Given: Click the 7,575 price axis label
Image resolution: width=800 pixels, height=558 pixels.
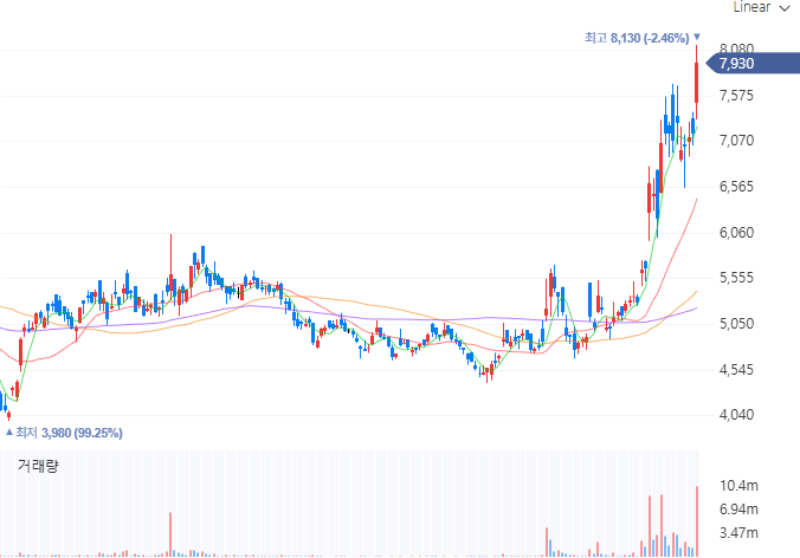Looking at the screenshot, I should pyautogui.click(x=736, y=95).
